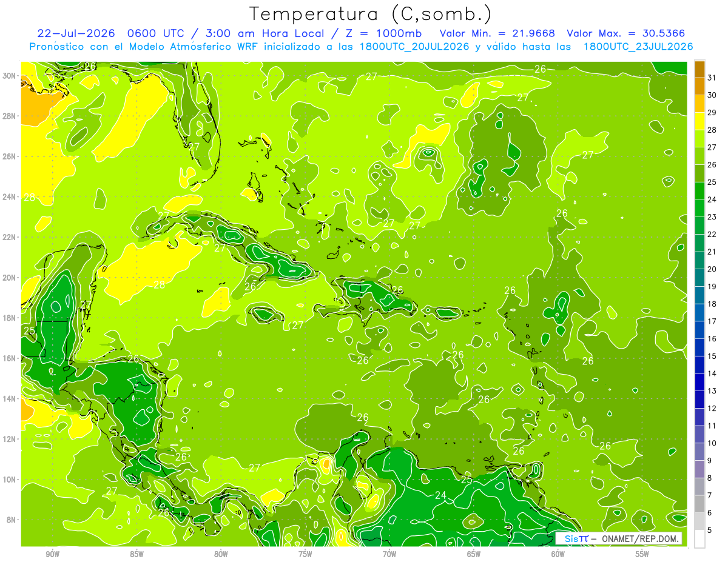
Task: Click the '12N' latitude axis label
Action: click(10, 439)
